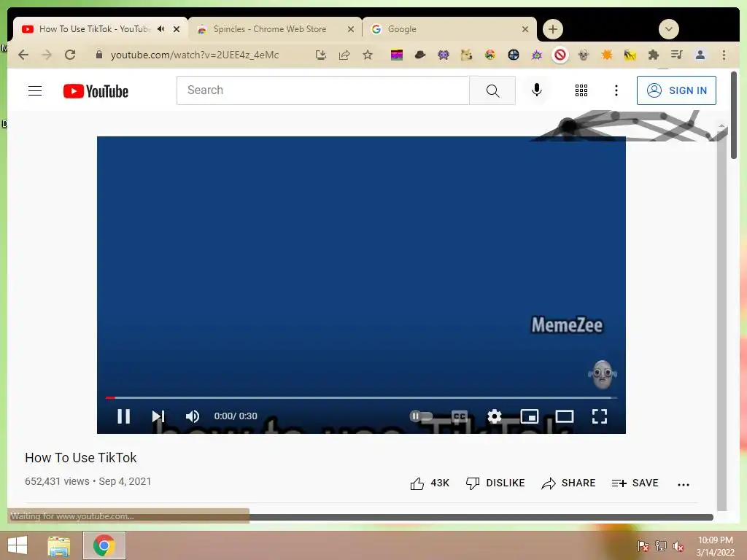Click Chrome taskbar button
This screenshot has height=560, width=747.
tap(104, 545)
